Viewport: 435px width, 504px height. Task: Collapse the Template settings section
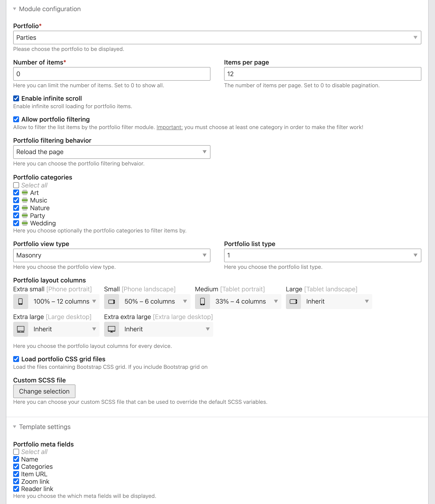pos(15,427)
